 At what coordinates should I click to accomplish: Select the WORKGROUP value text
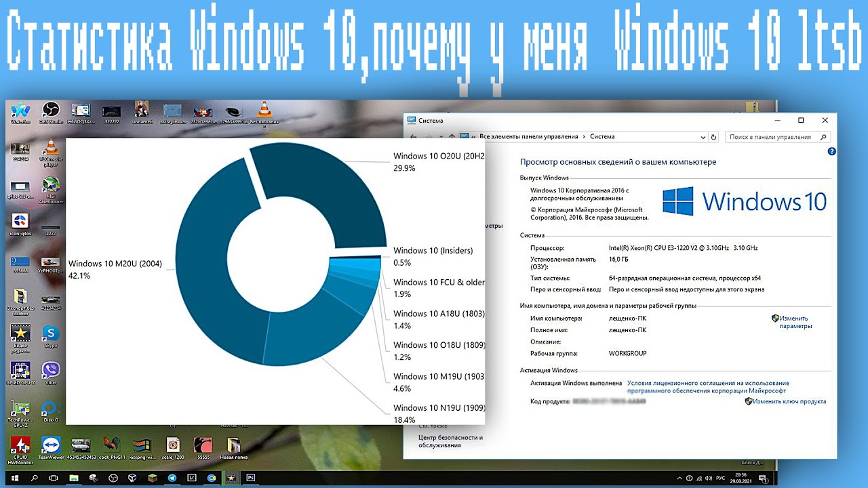coord(627,354)
